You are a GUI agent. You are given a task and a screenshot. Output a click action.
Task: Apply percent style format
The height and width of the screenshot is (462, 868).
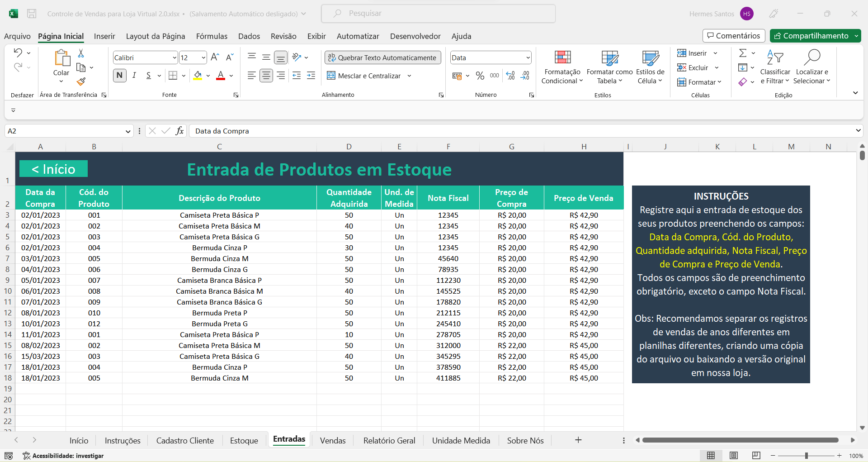pos(480,76)
